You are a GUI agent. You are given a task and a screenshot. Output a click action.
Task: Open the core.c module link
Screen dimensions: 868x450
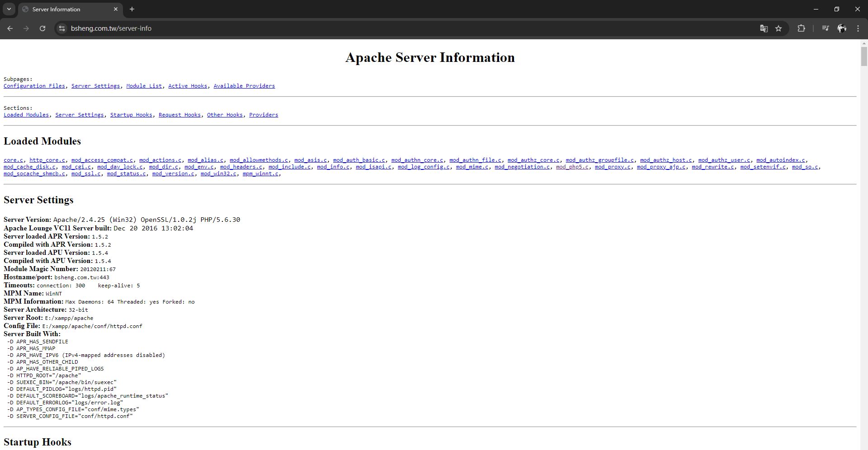click(14, 160)
